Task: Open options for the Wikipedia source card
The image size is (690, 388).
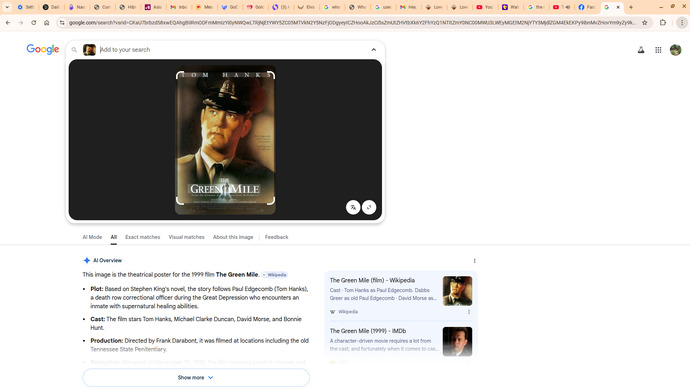Action: click(x=469, y=312)
